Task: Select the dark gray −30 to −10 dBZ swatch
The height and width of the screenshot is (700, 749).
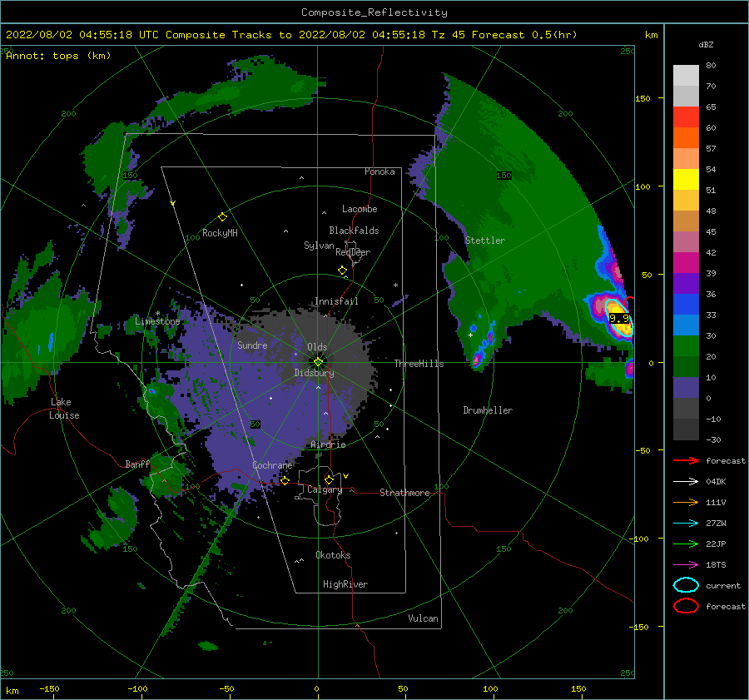Action: (x=686, y=429)
